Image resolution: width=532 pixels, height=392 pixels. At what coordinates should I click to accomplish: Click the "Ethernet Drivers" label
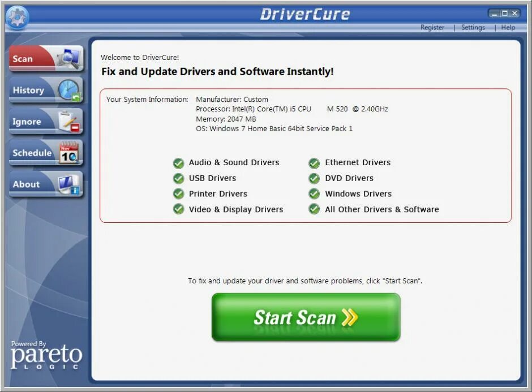pos(358,162)
